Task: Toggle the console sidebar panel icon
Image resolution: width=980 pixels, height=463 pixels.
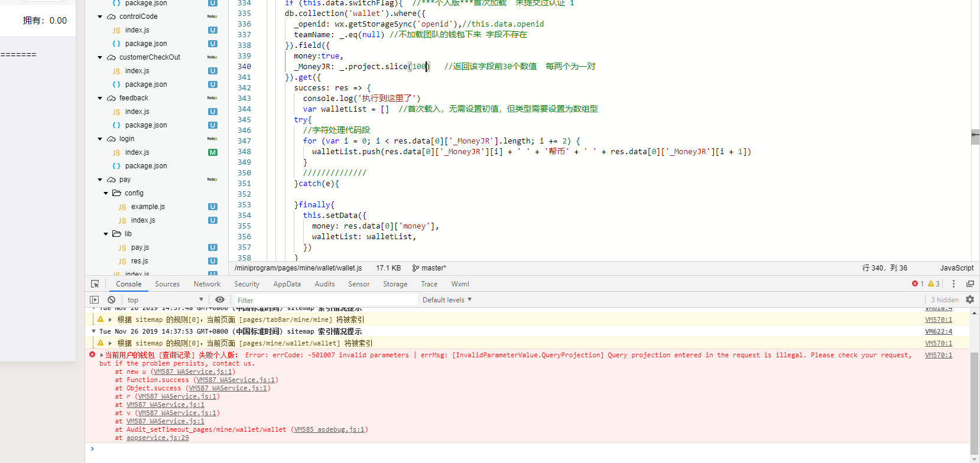Action: pos(95,300)
